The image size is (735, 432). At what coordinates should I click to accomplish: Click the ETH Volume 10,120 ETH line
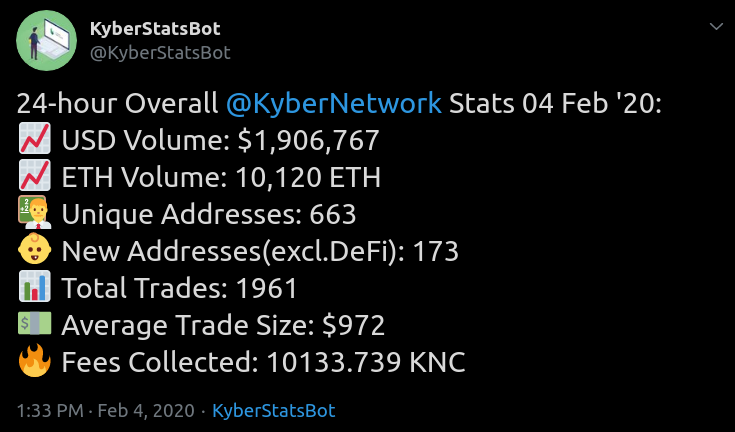point(221,177)
